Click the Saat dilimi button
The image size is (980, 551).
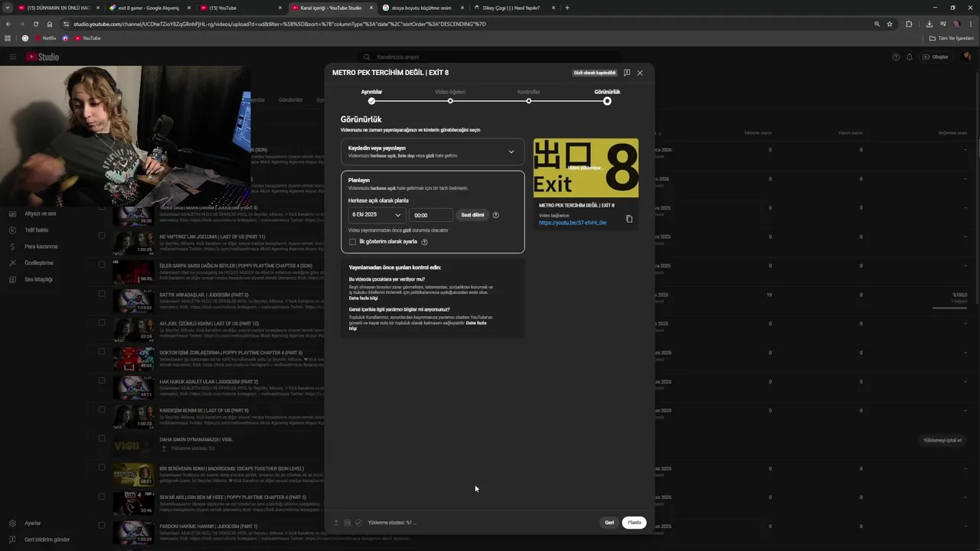[472, 215]
